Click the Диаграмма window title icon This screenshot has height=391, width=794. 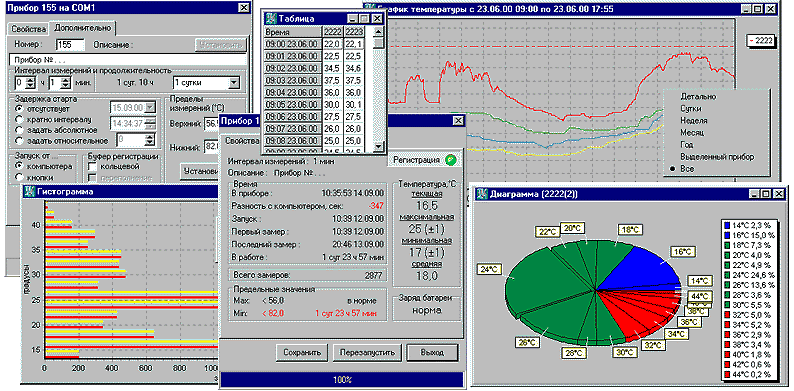tap(481, 193)
